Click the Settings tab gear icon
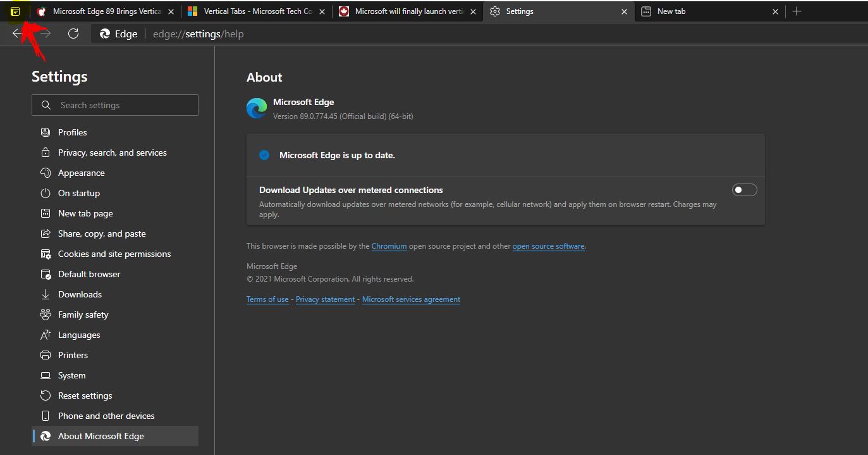The height and width of the screenshot is (455, 868). (495, 11)
